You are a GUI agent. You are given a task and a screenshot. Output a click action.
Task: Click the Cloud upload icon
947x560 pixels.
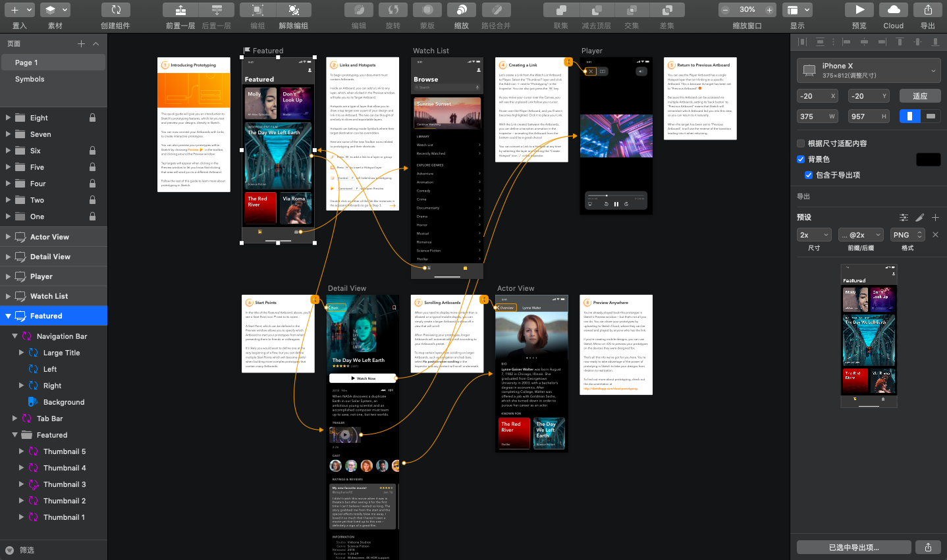(x=894, y=11)
